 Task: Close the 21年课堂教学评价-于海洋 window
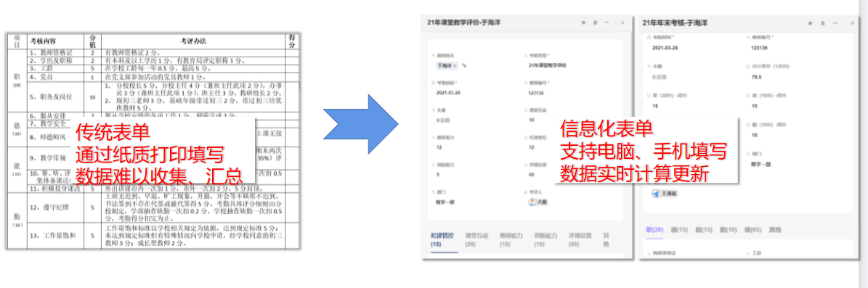pos(622,22)
